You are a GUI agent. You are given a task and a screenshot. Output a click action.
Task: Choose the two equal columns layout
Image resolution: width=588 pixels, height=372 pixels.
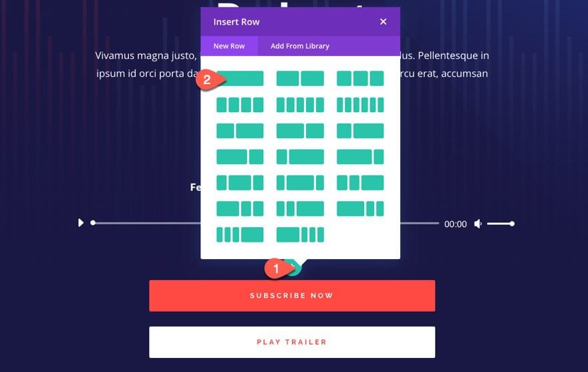tap(300, 79)
